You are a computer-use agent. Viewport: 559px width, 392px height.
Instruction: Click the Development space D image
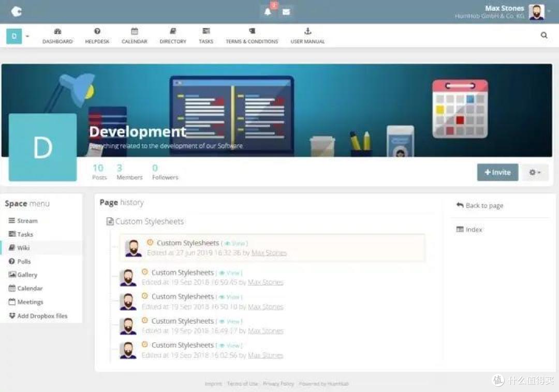(43, 147)
